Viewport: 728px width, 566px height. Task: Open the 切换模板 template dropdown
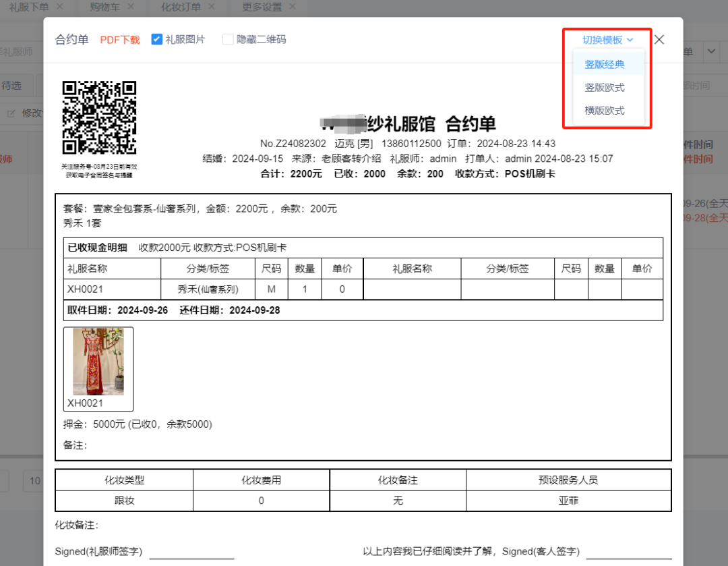[606, 40]
